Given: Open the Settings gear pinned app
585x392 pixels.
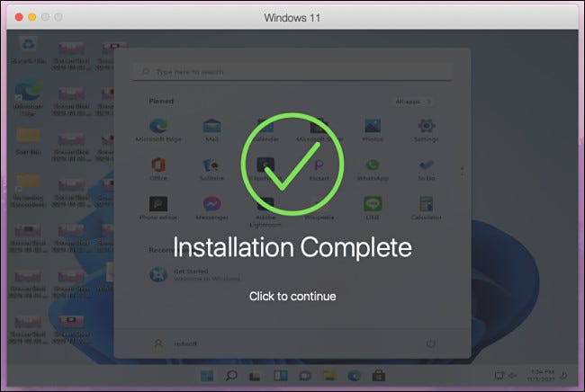Looking at the screenshot, I should click(x=426, y=130).
